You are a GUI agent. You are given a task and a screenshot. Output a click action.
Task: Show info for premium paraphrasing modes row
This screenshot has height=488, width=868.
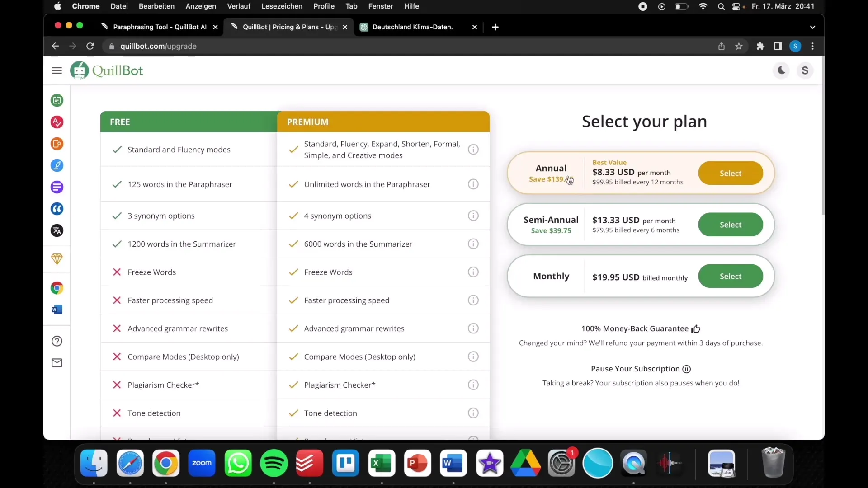[x=473, y=150]
